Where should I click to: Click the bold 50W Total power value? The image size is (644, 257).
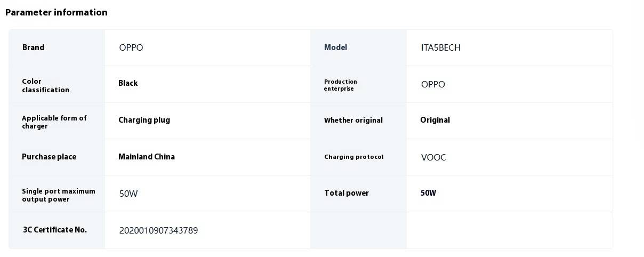click(428, 193)
